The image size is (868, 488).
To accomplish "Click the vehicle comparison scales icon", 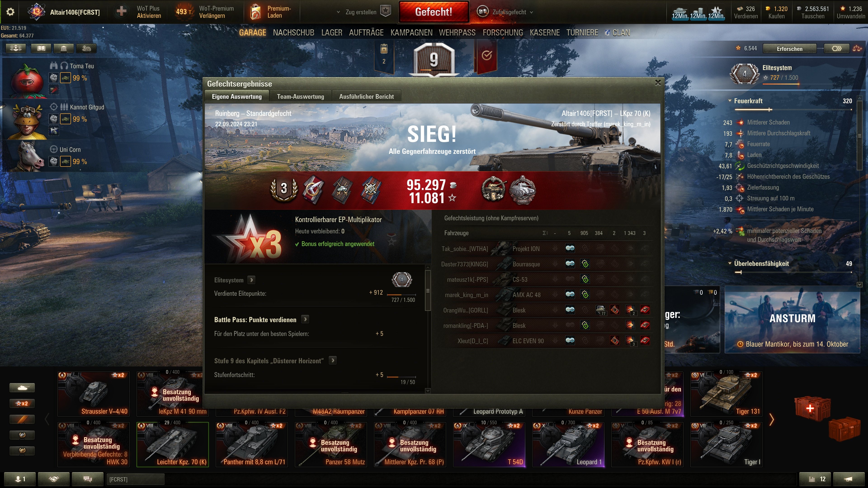I will pyautogui.click(x=857, y=49).
